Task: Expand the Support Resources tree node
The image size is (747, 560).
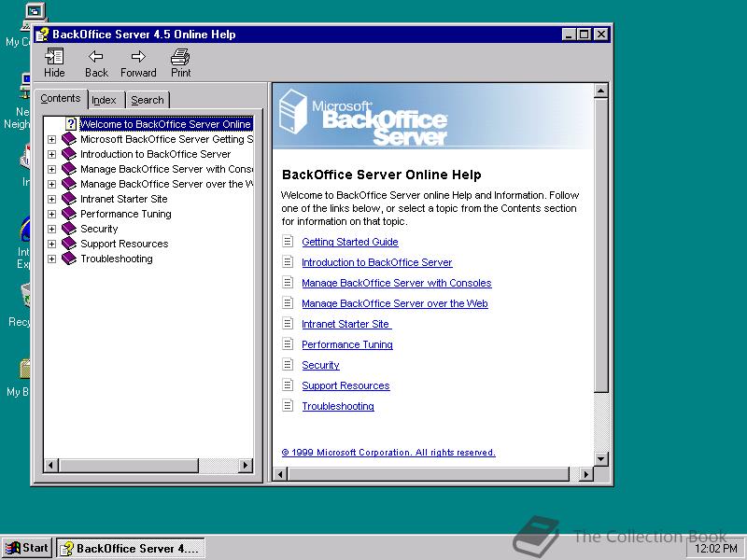Action: pos(51,245)
